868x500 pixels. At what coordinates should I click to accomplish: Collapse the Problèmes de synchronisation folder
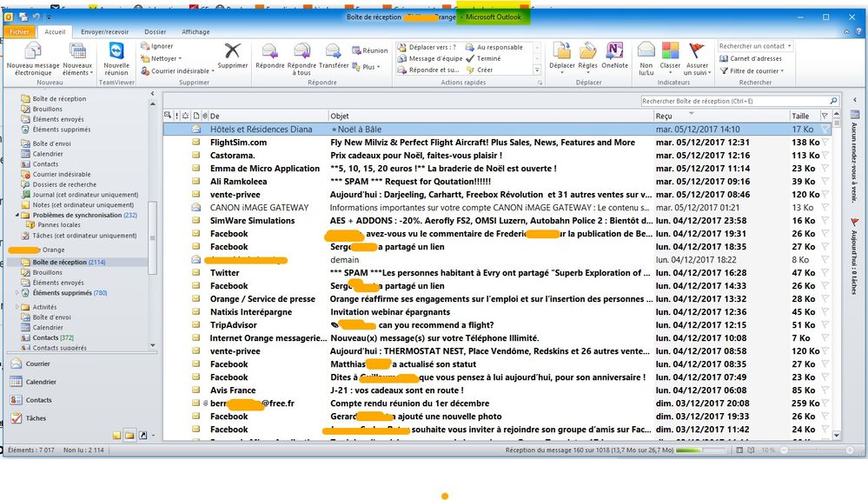coord(18,215)
